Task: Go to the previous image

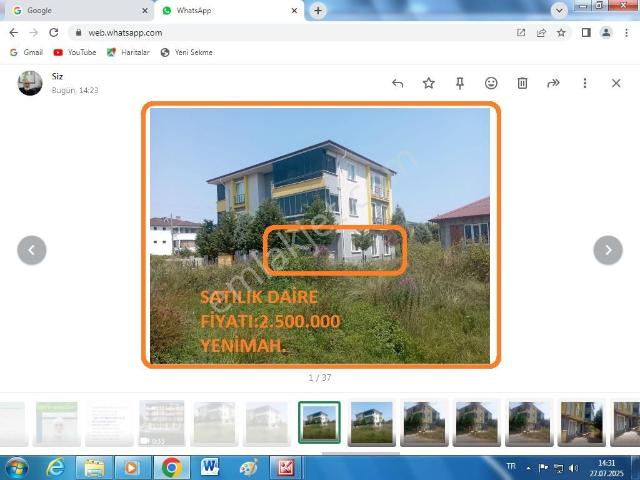Action: pyautogui.click(x=32, y=250)
